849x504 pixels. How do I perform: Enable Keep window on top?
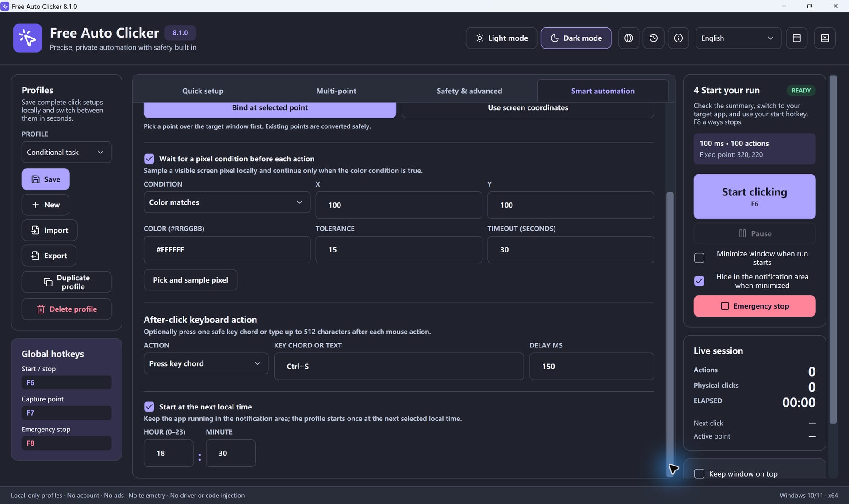pyautogui.click(x=699, y=474)
